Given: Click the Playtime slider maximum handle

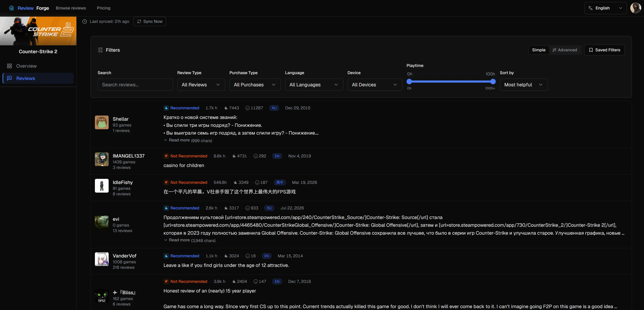Looking at the screenshot, I should point(493,82).
